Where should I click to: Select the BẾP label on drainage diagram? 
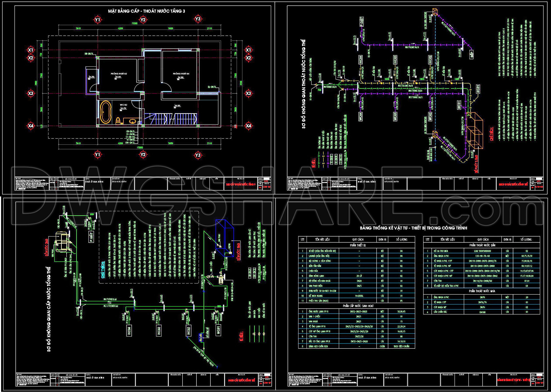(471, 54)
